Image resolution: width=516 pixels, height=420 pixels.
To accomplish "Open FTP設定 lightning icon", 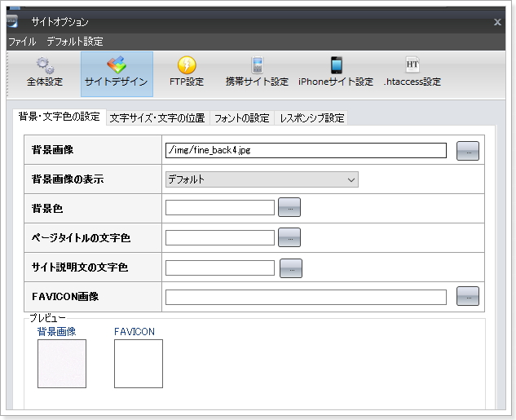I will tap(187, 73).
